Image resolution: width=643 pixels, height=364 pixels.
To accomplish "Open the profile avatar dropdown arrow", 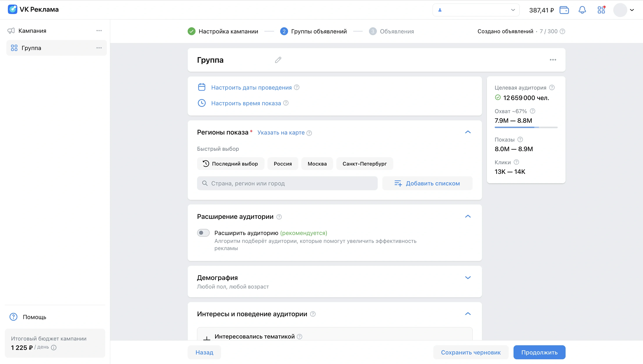I will click(x=632, y=10).
